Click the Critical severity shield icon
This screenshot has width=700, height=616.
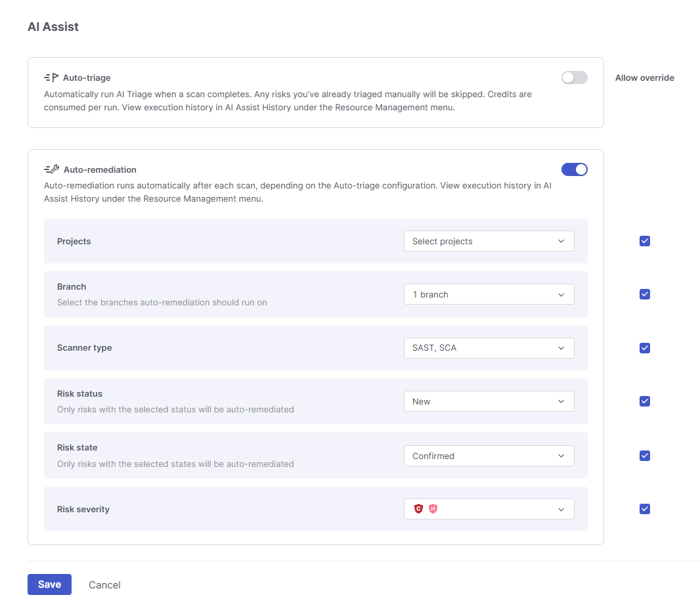pos(418,509)
